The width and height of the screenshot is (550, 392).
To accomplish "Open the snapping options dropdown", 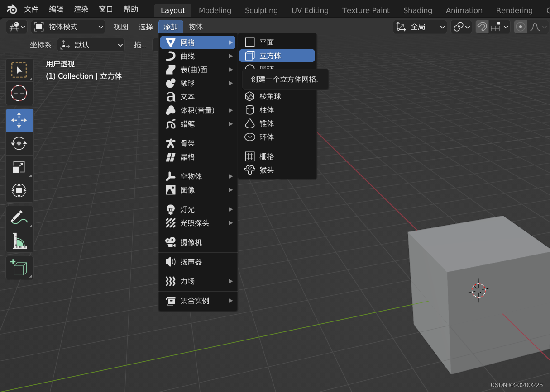I will pyautogui.click(x=500, y=27).
